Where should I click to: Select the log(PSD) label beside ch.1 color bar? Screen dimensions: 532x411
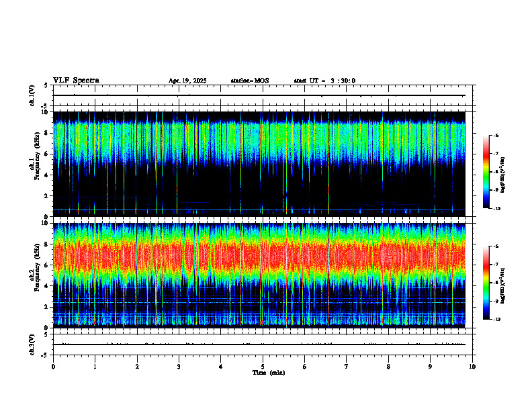503,175
